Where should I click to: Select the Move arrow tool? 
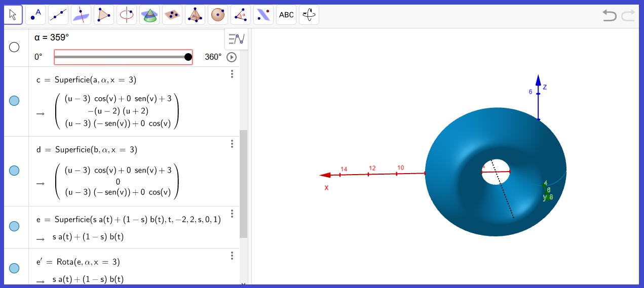tap(13, 15)
